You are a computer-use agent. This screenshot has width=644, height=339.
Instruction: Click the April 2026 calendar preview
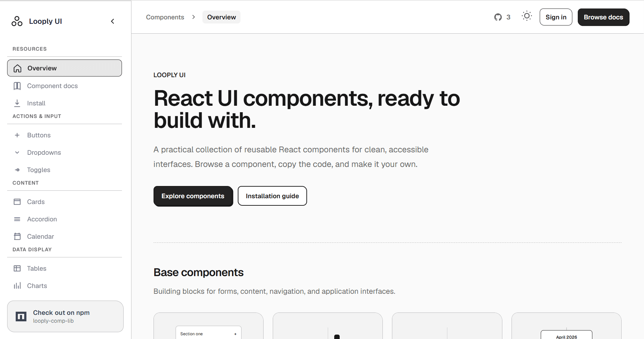[567, 335]
